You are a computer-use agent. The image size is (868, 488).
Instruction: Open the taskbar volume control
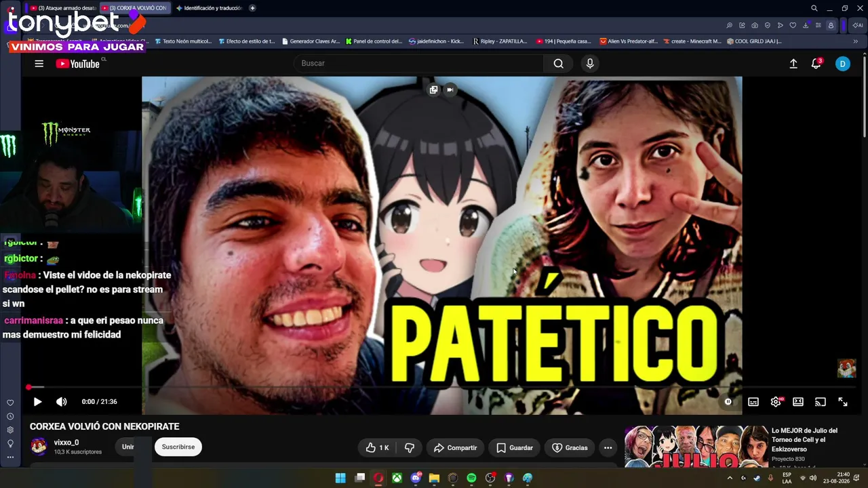[812, 478]
